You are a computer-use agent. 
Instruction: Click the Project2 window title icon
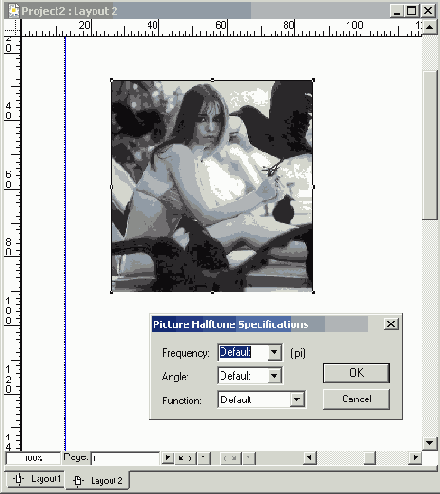14,11
